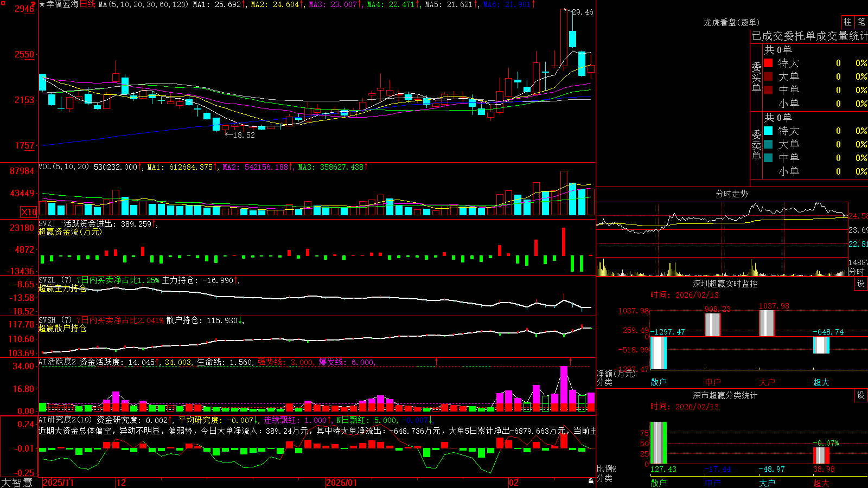
Task: Click the 时间: 2026/02/13 under 深圳超赢实时监控
Action: pos(685,295)
